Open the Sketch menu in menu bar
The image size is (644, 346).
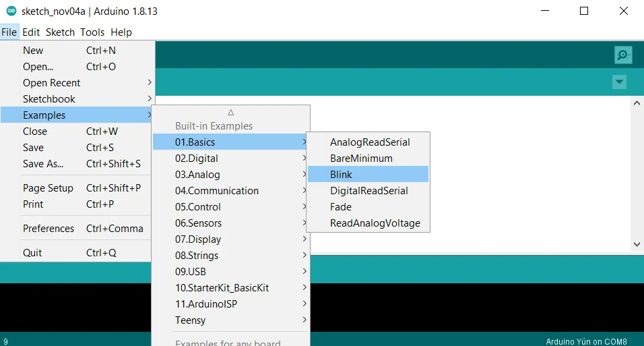60,32
